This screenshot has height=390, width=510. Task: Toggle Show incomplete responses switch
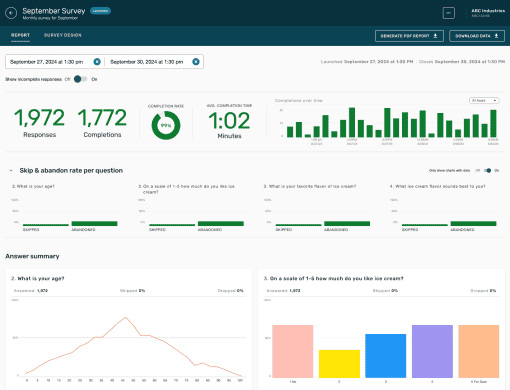[80, 79]
